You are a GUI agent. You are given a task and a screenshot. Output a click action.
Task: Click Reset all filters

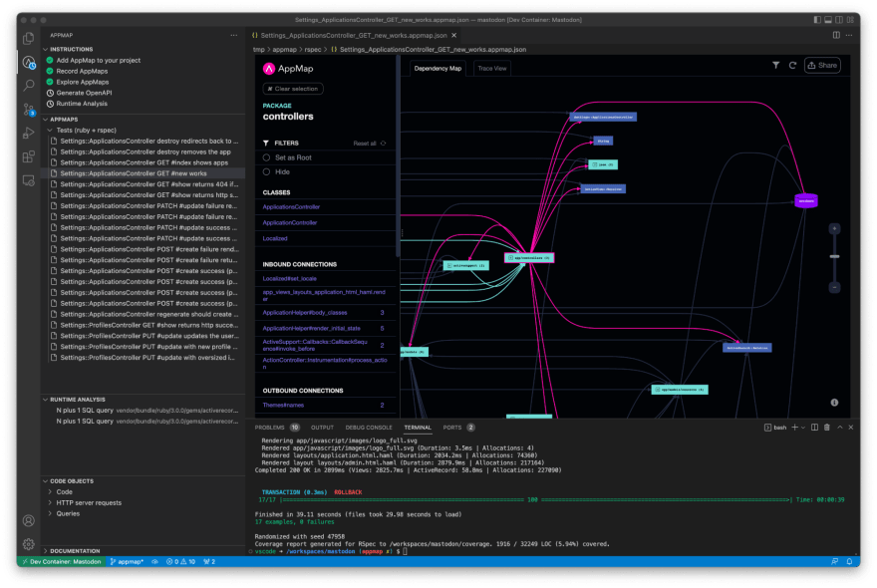(x=369, y=144)
